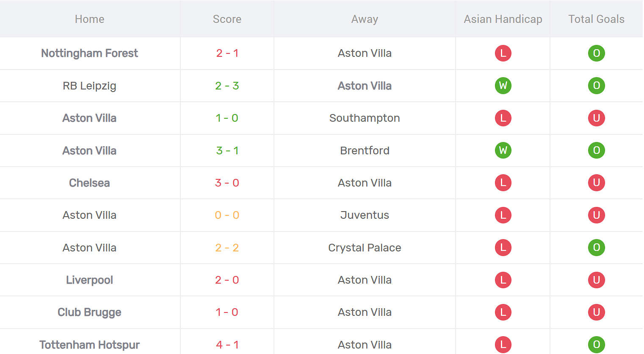The image size is (644, 354).
Task: Click the red U badge in Southampton row
Action: click(596, 118)
